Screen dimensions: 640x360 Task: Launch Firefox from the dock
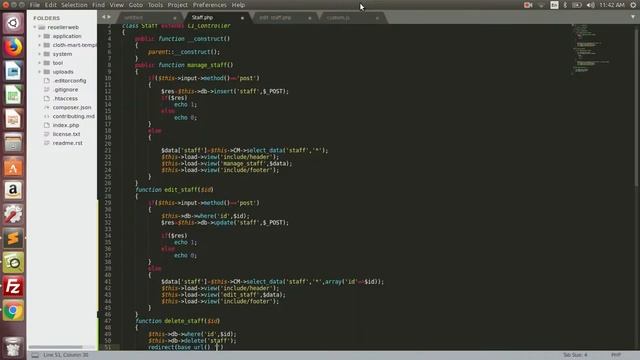point(13,47)
